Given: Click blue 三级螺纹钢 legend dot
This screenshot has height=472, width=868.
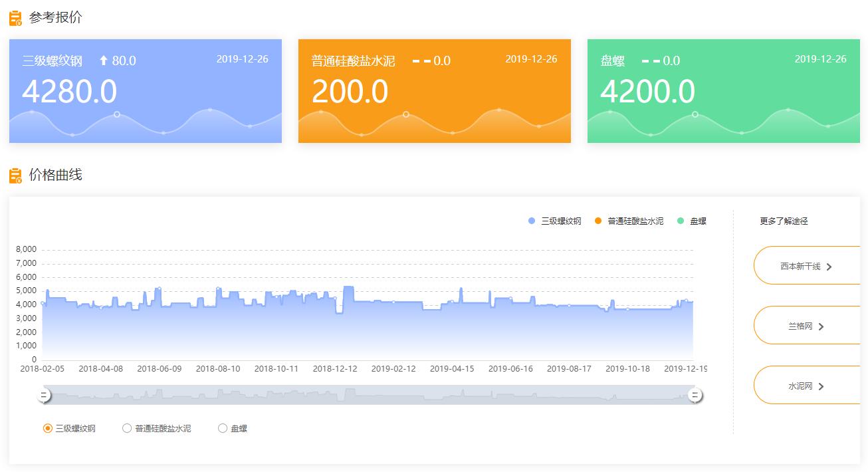Looking at the screenshot, I should click(531, 221).
